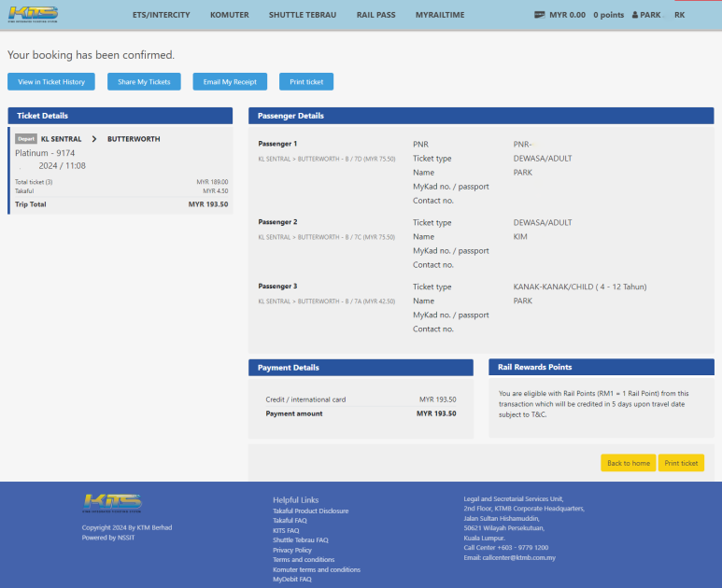This screenshot has height=588, width=722.
Task: Click Passenger 2 seat text B / 7C
Action: pyautogui.click(x=354, y=237)
